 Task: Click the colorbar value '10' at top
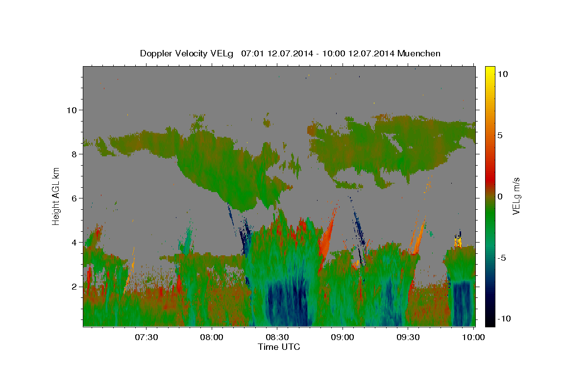click(503, 73)
